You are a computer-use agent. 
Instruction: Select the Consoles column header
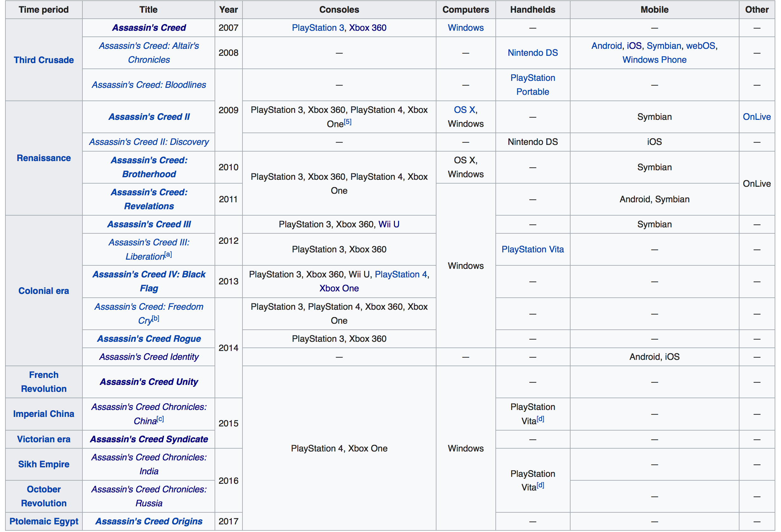(x=339, y=10)
